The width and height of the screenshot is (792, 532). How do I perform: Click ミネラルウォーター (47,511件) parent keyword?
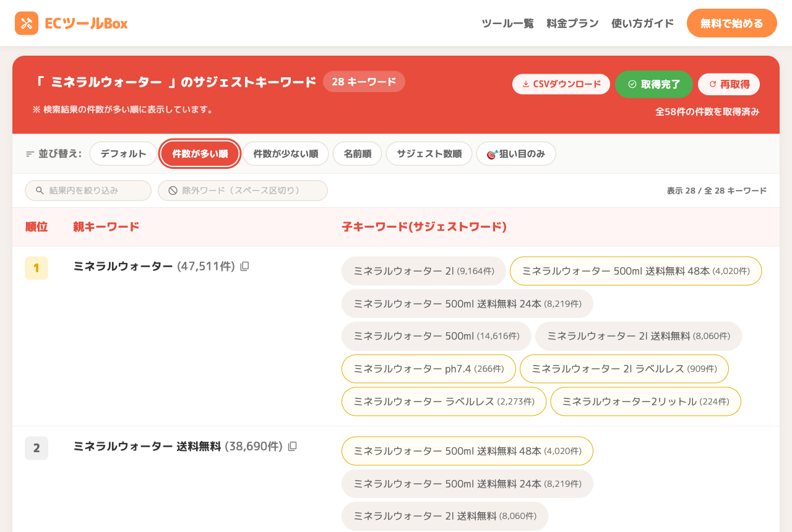(x=154, y=266)
